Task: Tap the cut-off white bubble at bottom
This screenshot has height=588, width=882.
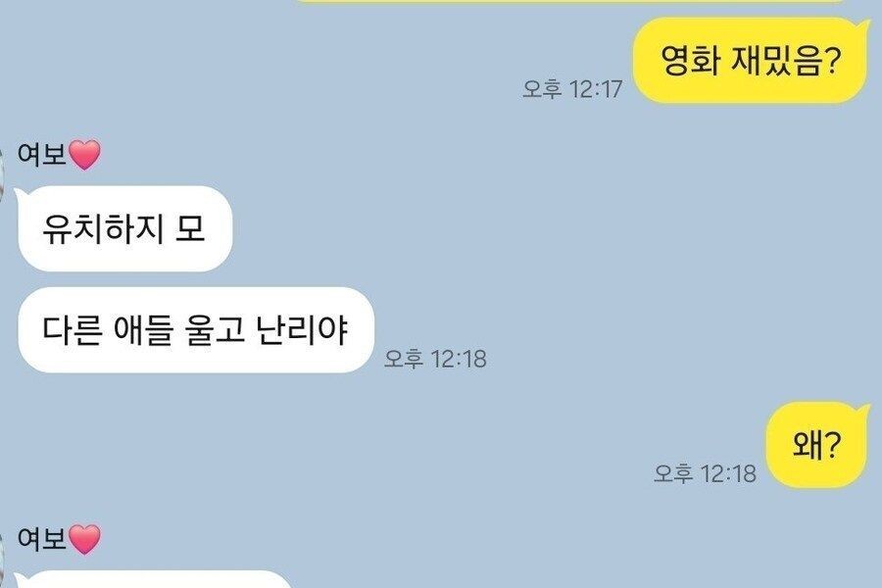Action: point(152,579)
